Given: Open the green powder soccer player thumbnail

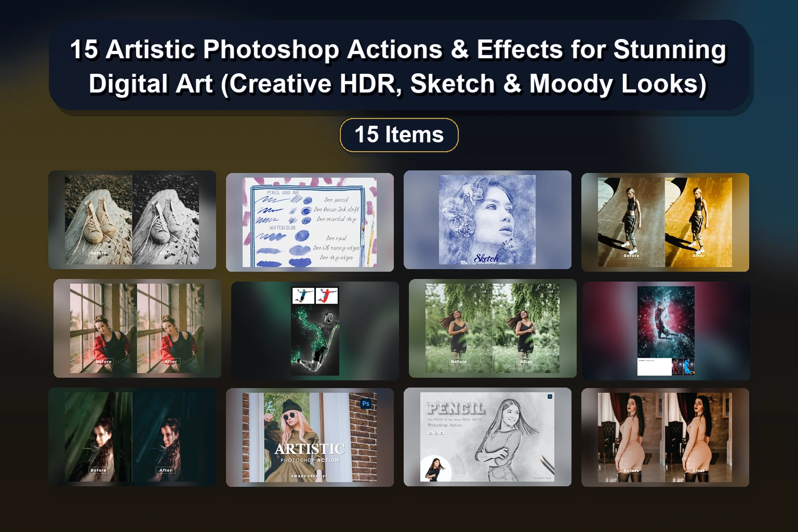Looking at the screenshot, I should pyautogui.click(x=315, y=331).
